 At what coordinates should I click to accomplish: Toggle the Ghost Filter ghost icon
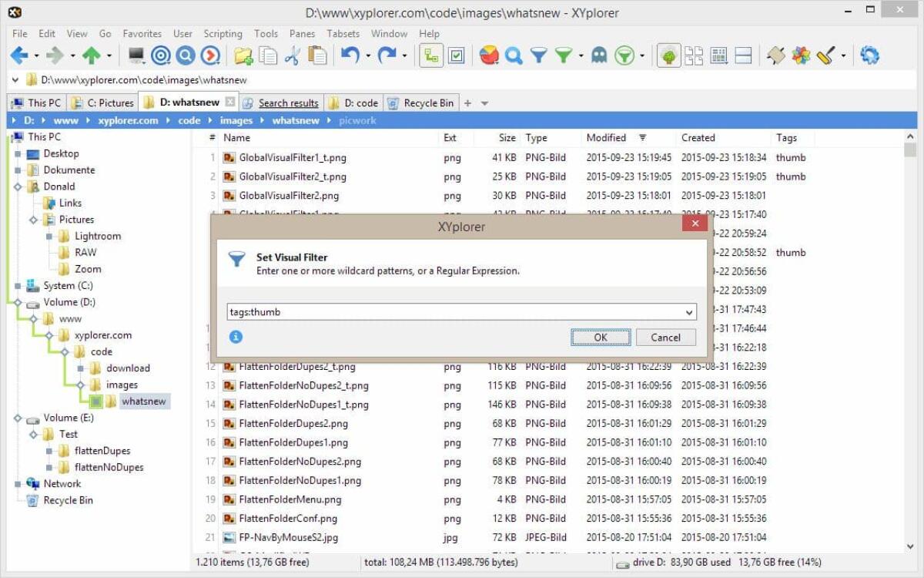[x=600, y=55]
